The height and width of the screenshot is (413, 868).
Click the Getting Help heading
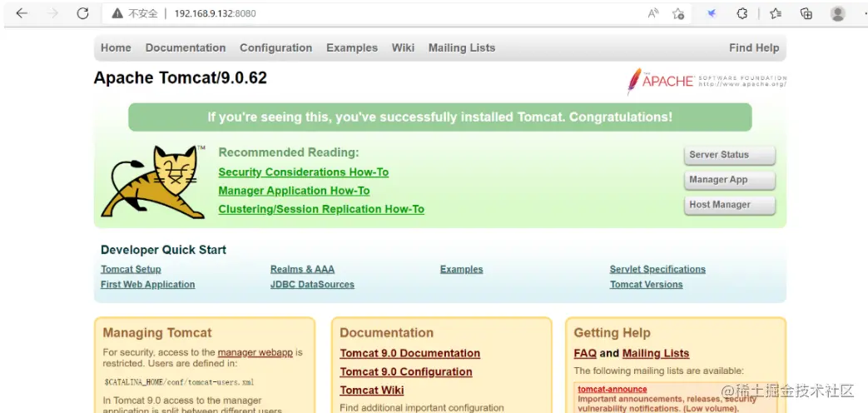(613, 333)
